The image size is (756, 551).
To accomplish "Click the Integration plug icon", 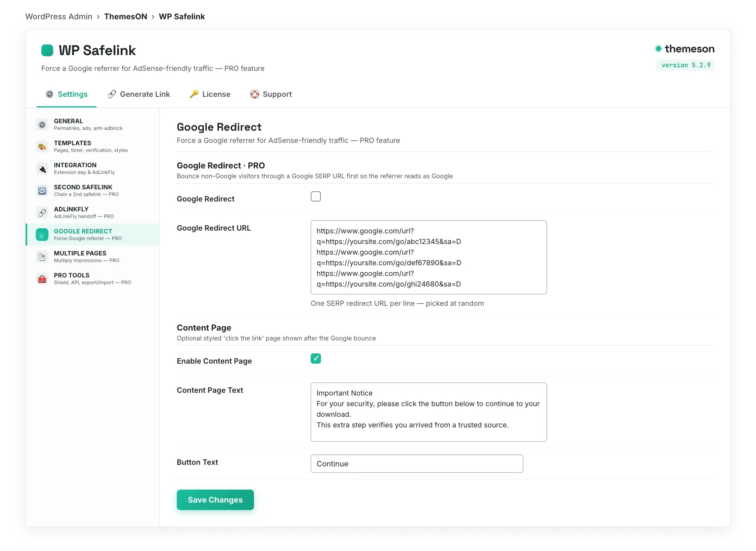I will click(42, 168).
